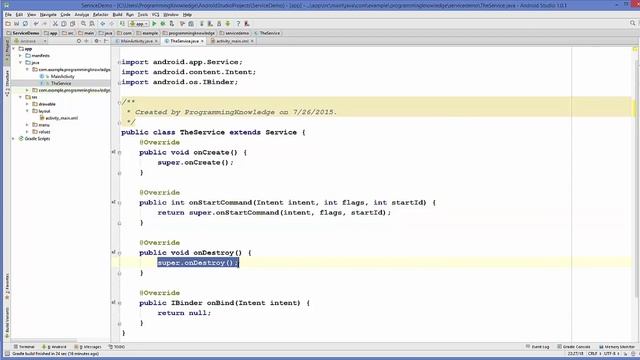The height and width of the screenshot is (360, 640).
Task: Collapse the app module tree node
Action: (14, 49)
